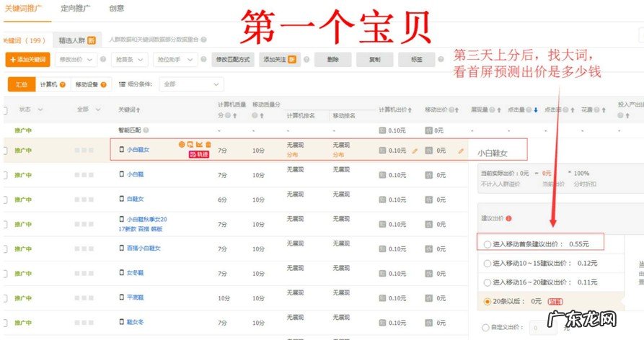This screenshot has width=644, height=340.
Task: Show the trend chart icon for 小白鞋女
Action: pos(199,144)
